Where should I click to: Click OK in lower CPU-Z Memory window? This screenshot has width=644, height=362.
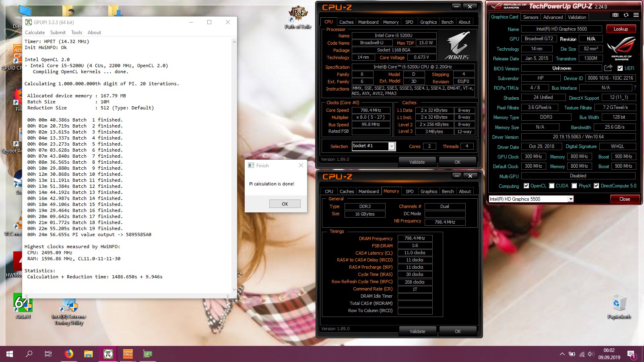tap(458, 331)
